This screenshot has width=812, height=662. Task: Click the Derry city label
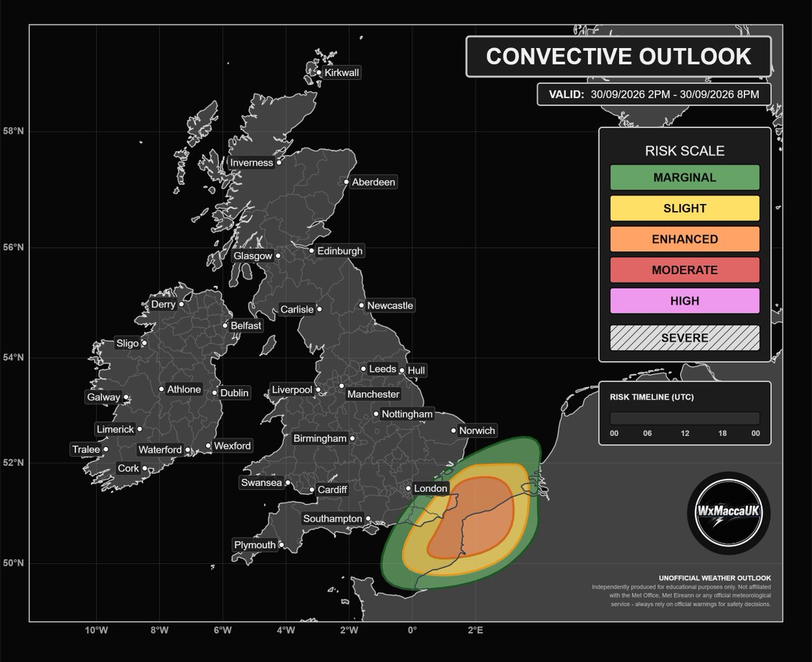163,305
